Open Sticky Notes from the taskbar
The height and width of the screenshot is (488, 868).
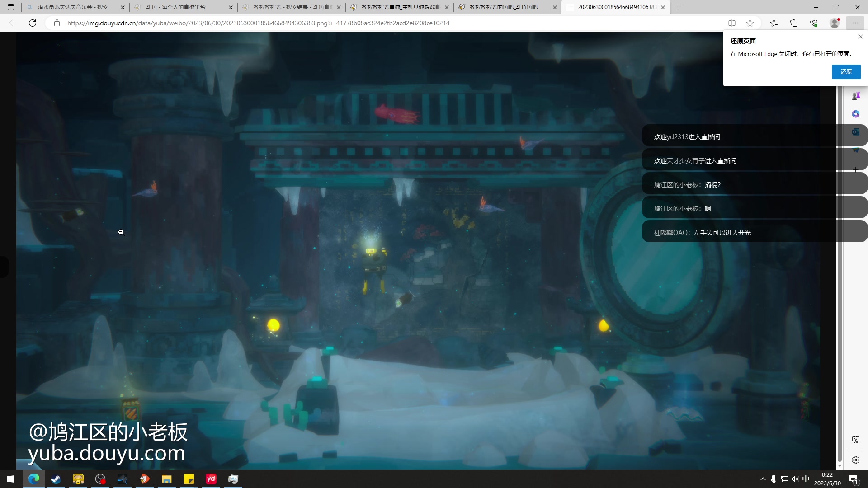pyautogui.click(x=189, y=479)
